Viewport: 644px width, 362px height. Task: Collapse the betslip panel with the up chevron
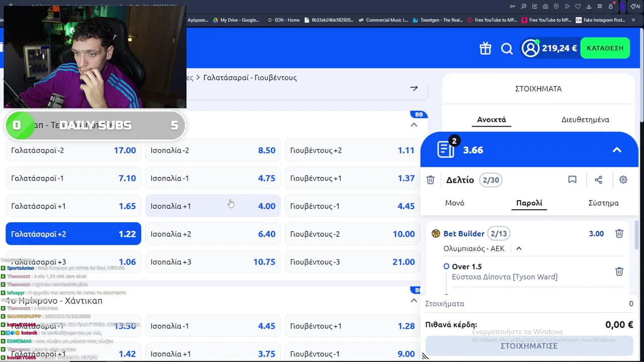click(x=617, y=150)
